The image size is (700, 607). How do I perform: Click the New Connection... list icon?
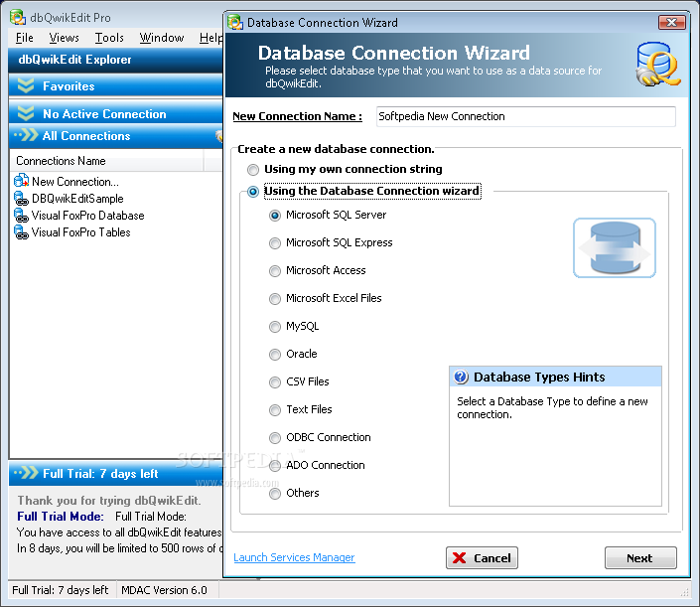click(22, 181)
